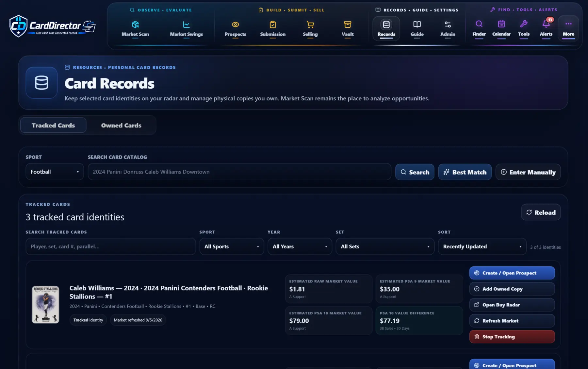Go to Prospects eye icon
588x369 pixels.
pos(235,25)
